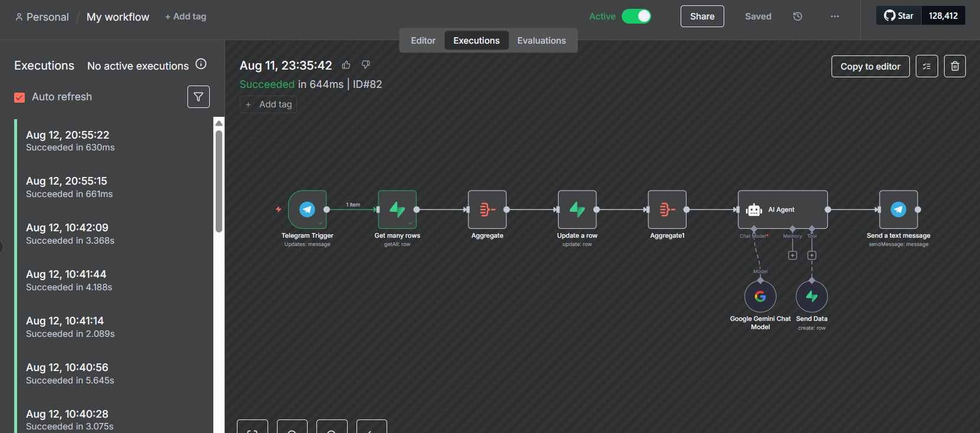Open execution Aug 12, 10:42:09
Image resolution: width=980 pixels, height=433 pixels.
pos(115,234)
